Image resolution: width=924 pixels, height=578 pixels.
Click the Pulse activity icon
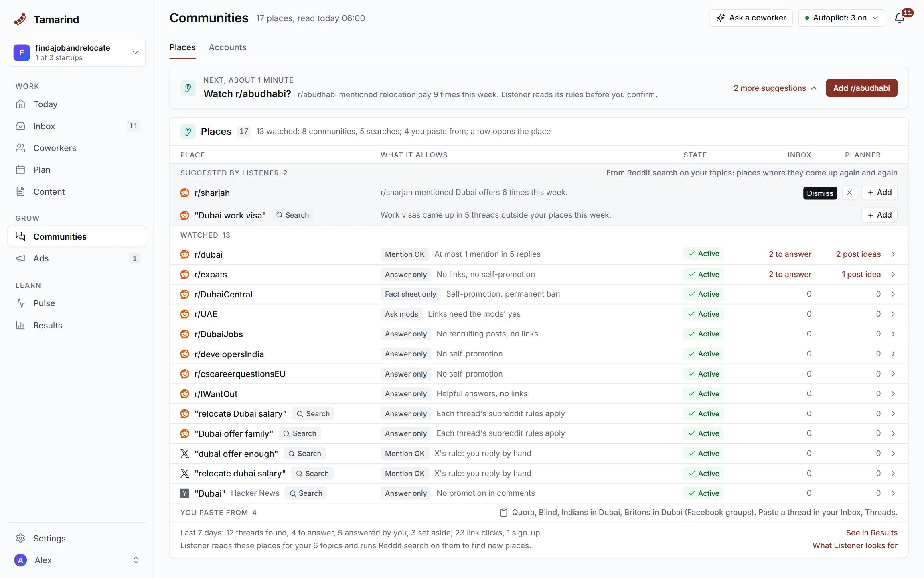pos(20,303)
